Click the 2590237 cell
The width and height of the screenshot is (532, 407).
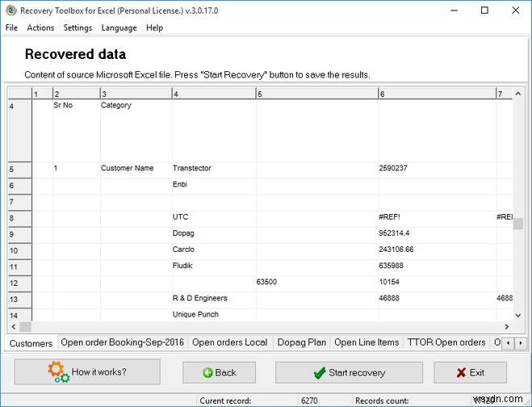coord(438,170)
